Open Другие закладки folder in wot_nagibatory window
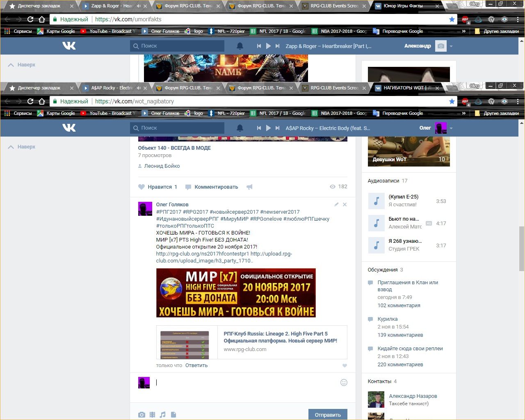The width and height of the screenshot is (525, 420). [496, 113]
